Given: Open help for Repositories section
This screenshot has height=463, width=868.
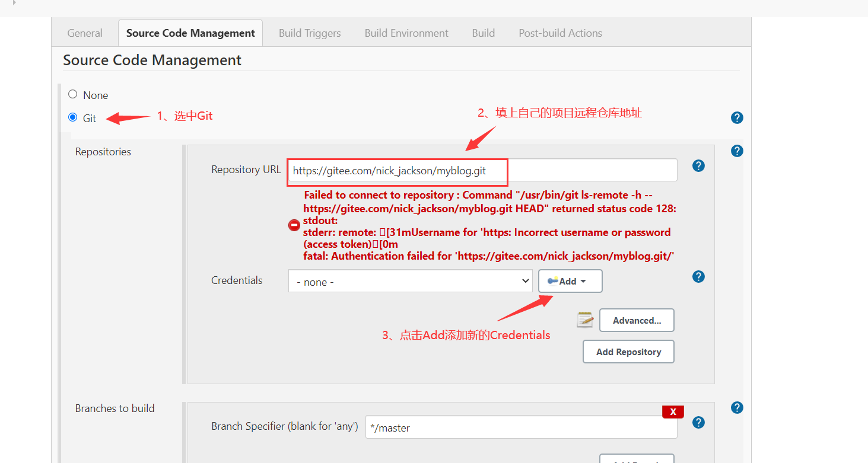Looking at the screenshot, I should [737, 151].
